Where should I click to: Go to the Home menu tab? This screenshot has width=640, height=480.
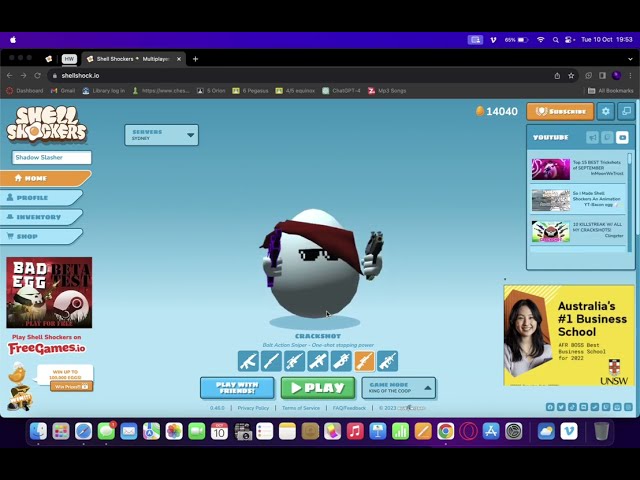point(45,178)
